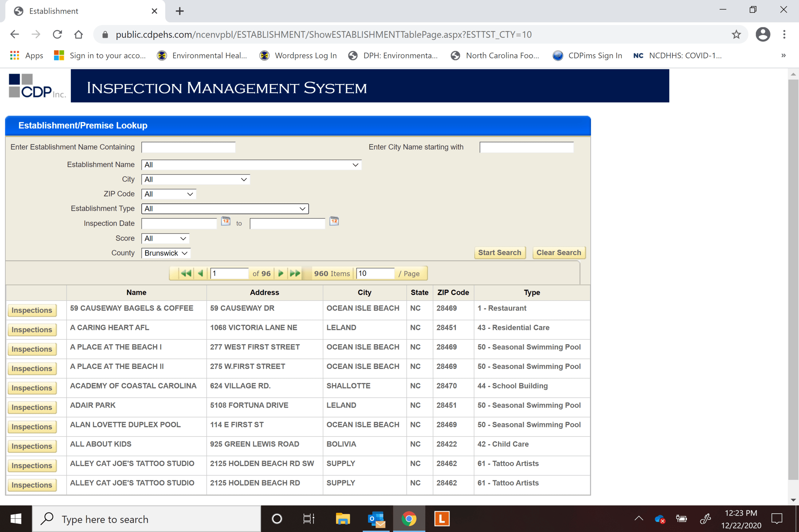
Task: Open File Explorer from taskbar
Action: [x=343, y=518]
